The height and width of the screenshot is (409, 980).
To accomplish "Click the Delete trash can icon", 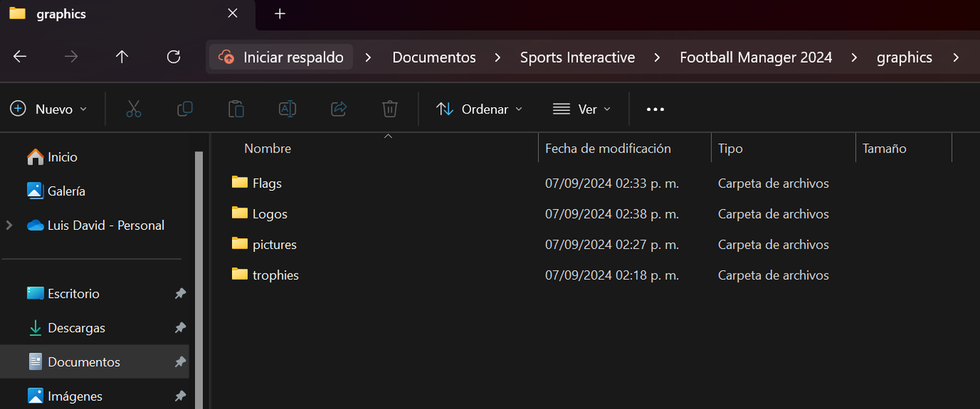I will click(x=390, y=109).
